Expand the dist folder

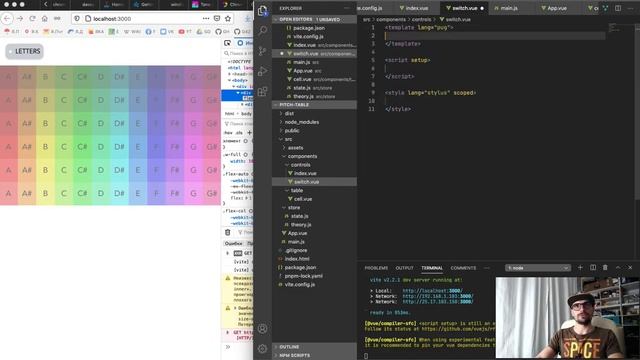pos(314,113)
